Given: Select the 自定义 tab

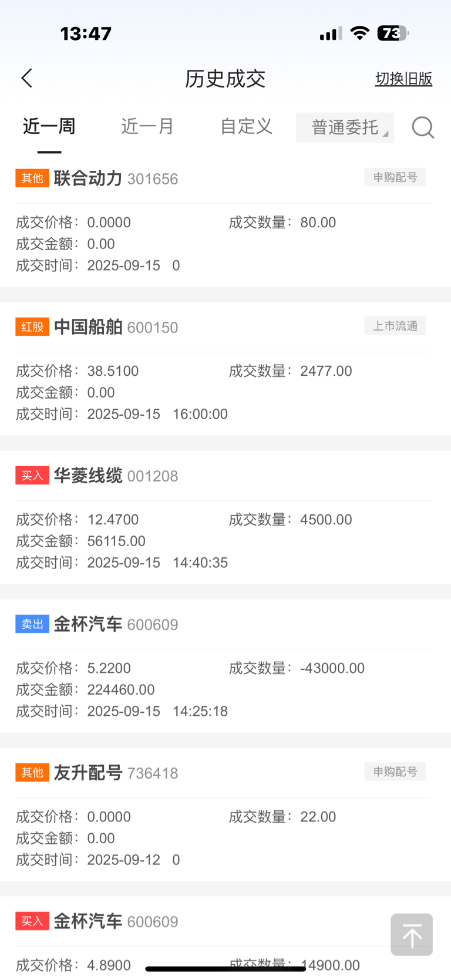Looking at the screenshot, I should (246, 126).
